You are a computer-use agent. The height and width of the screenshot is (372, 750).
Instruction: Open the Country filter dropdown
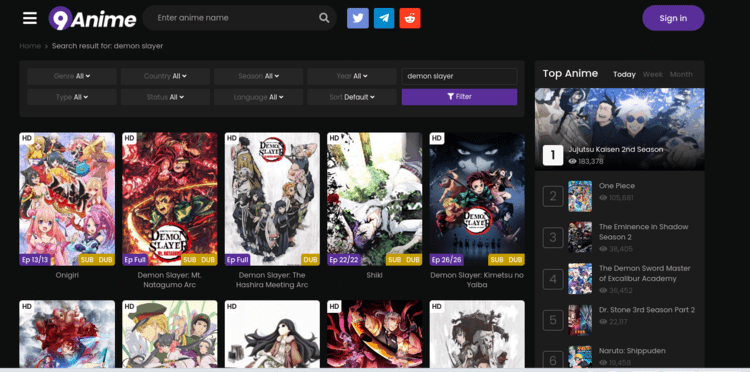[x=165, y=76]
